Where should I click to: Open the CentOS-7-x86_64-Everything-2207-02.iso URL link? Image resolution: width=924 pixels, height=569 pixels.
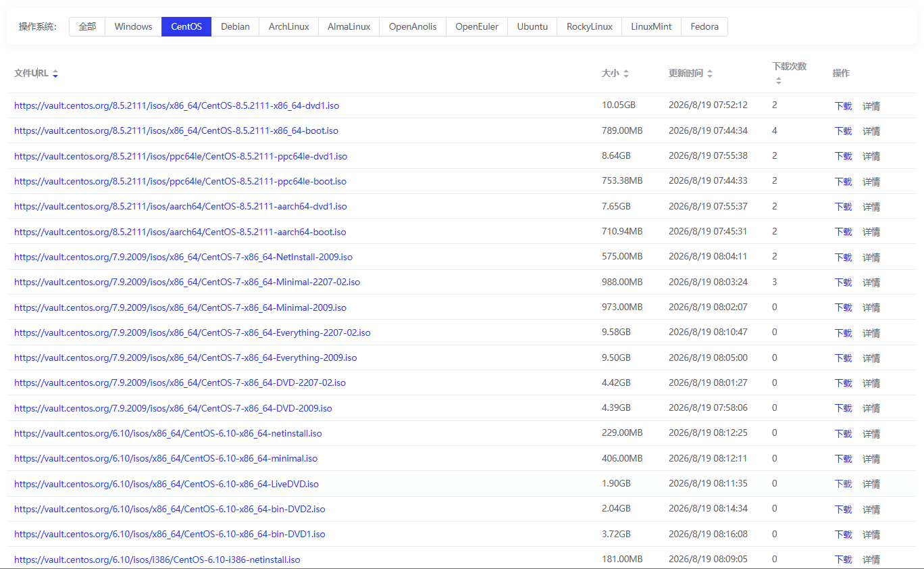point(192,332)
